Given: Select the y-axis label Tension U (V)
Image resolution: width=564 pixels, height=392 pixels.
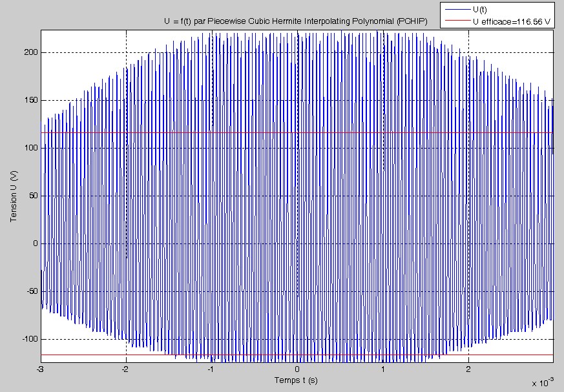Looking at the screenshot, I should [13, 196].
